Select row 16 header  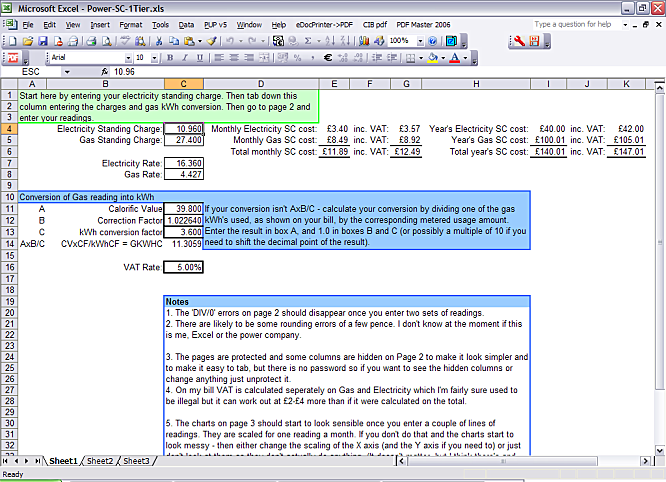(9, 267)
